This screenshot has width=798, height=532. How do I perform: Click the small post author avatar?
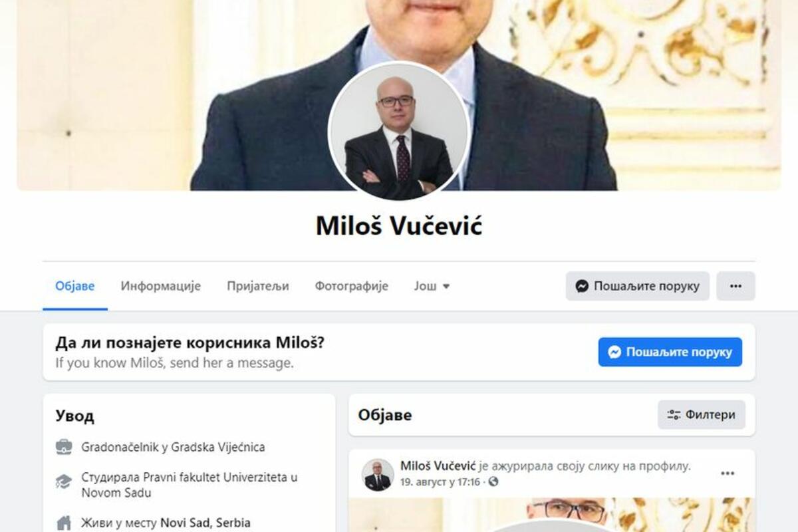[x=377, y=475]
